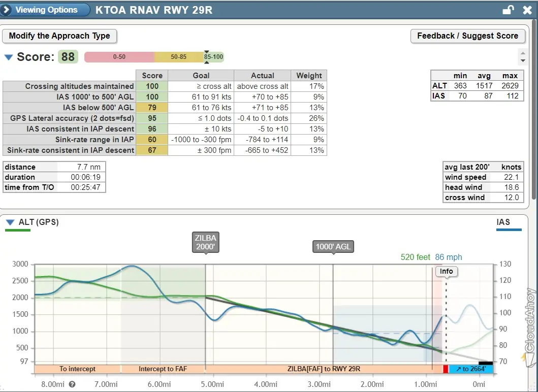This screenshot has height=392, width=538.
Task: Click the Viewing Options arrow icon
Action: [7, 10]
